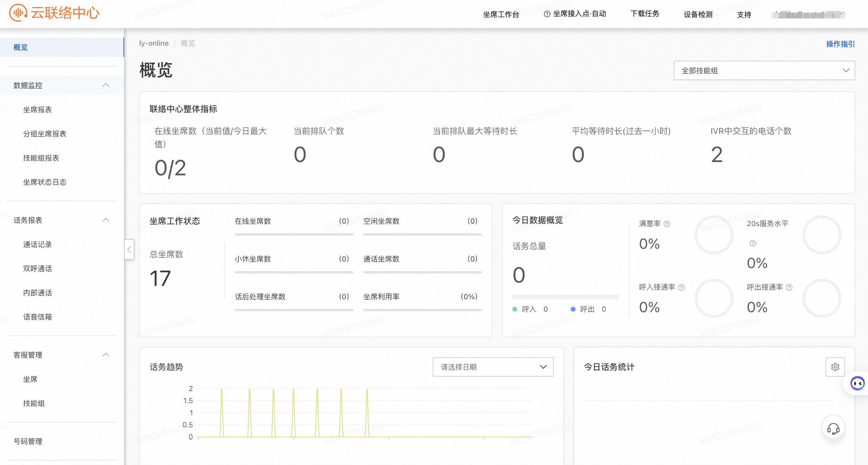
Task: Click the 话务趋势 panel title
Action: [166, 367]
